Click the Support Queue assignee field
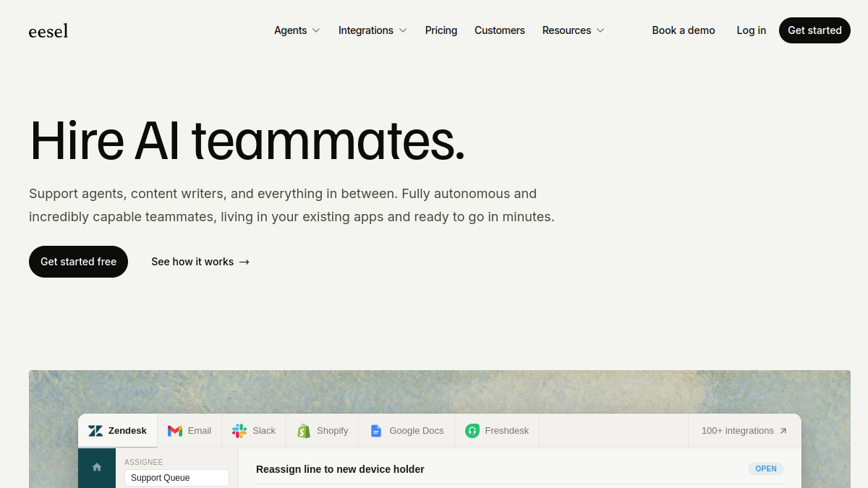This screenshot has height=488, width=868. (x=176, y=478)
